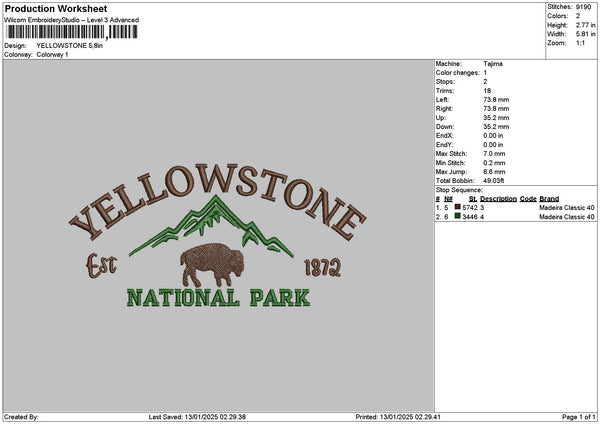Click the Color changes value 1

point(485,73)
